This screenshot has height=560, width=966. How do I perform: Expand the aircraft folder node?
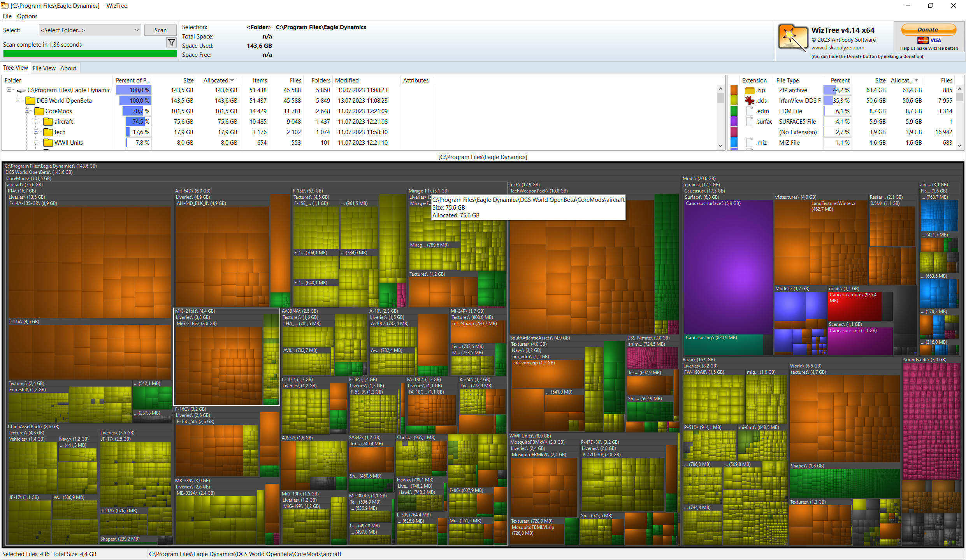pyautogui.click(x=36, y=121)
